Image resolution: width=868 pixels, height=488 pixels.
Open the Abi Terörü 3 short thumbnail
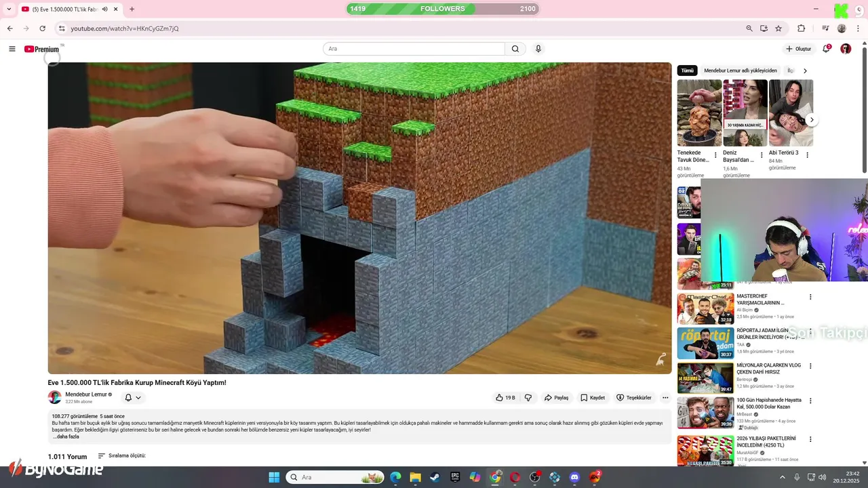coord(791,113)
